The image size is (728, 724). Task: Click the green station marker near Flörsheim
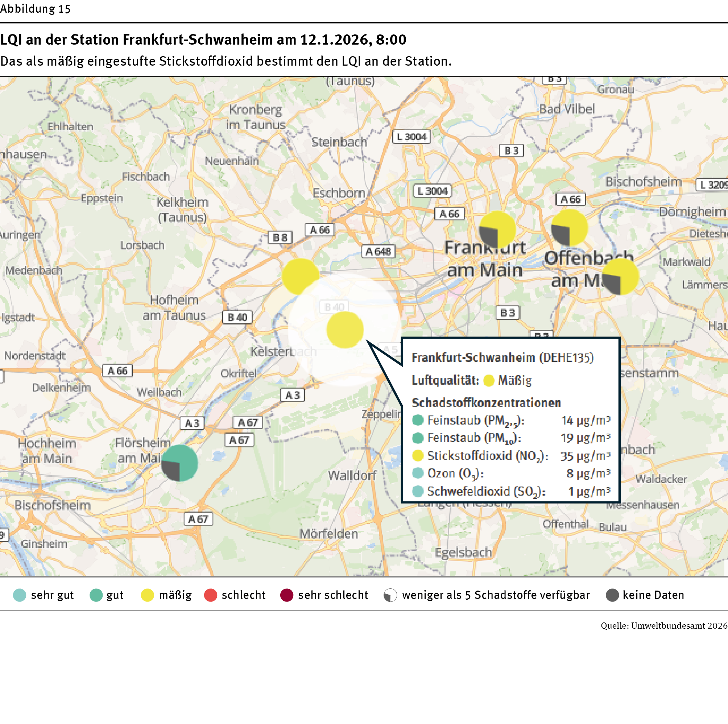point(180,463)
